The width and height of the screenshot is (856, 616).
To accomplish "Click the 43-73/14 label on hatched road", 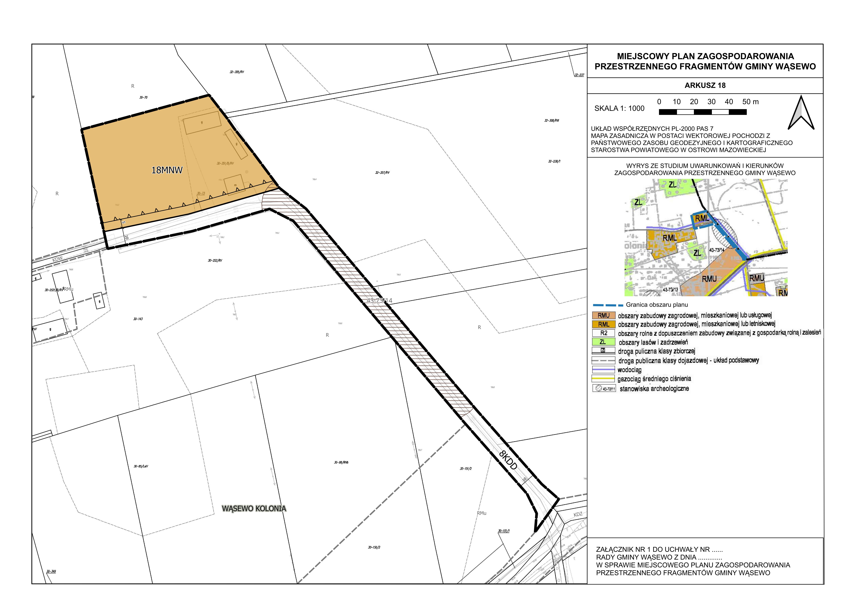I will tap(379, 300).
